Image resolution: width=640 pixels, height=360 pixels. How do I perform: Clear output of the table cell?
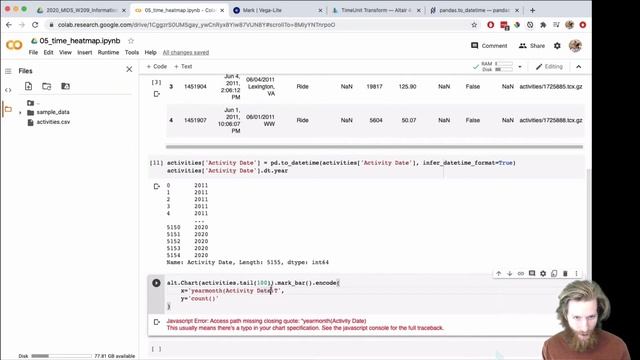(156, 94)
